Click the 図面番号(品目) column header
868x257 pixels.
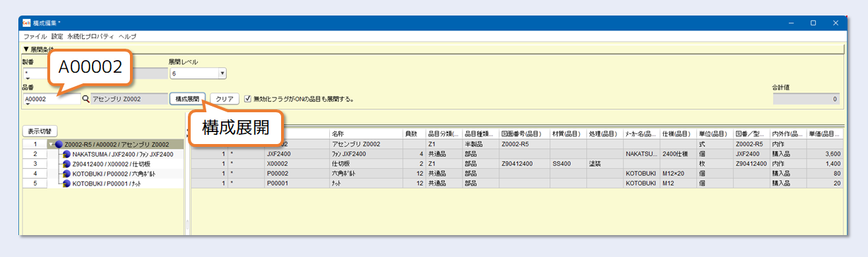525,133
